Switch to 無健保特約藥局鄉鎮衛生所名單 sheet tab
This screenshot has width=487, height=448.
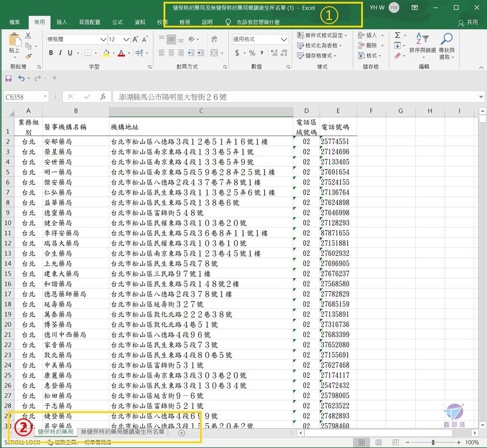pos(122,432)
